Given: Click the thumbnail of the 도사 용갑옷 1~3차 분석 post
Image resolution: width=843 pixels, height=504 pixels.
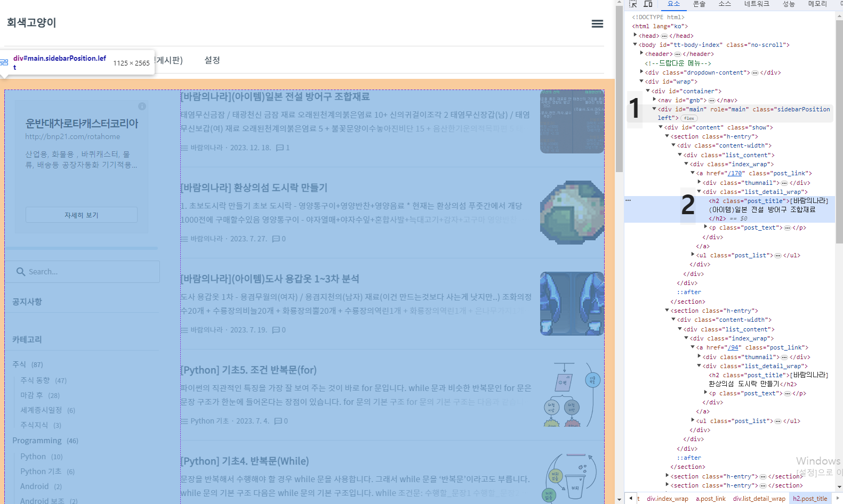Looking at the screenshot, I should [572, 304].
